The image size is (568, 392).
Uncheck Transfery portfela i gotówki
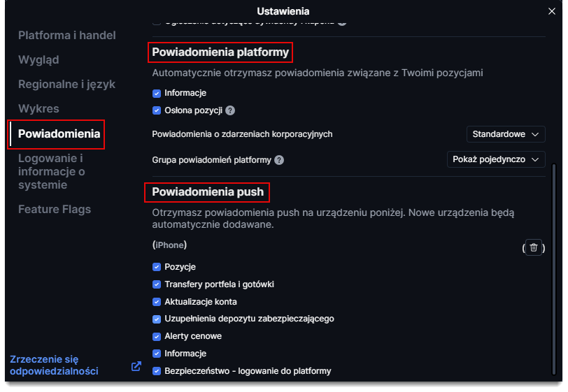157,284
